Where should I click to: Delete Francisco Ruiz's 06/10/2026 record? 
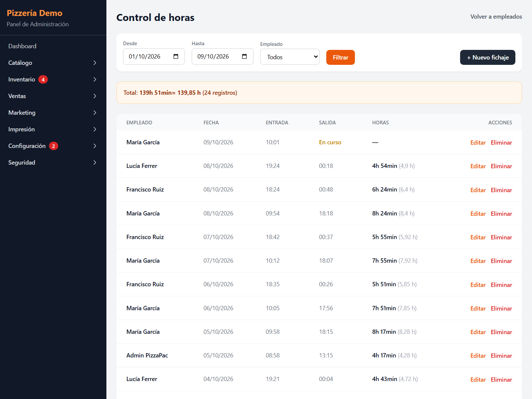point(501,285)
